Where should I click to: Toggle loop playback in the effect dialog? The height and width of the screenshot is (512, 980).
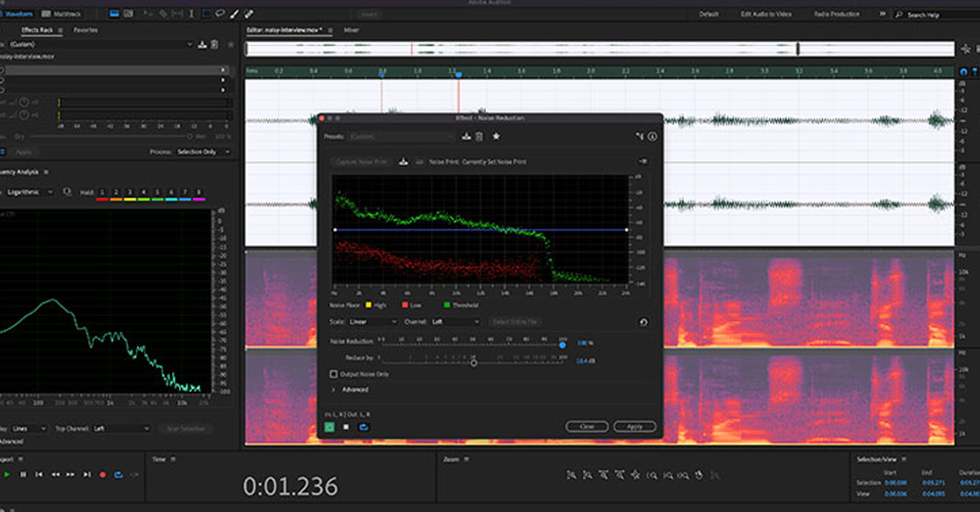363,426
